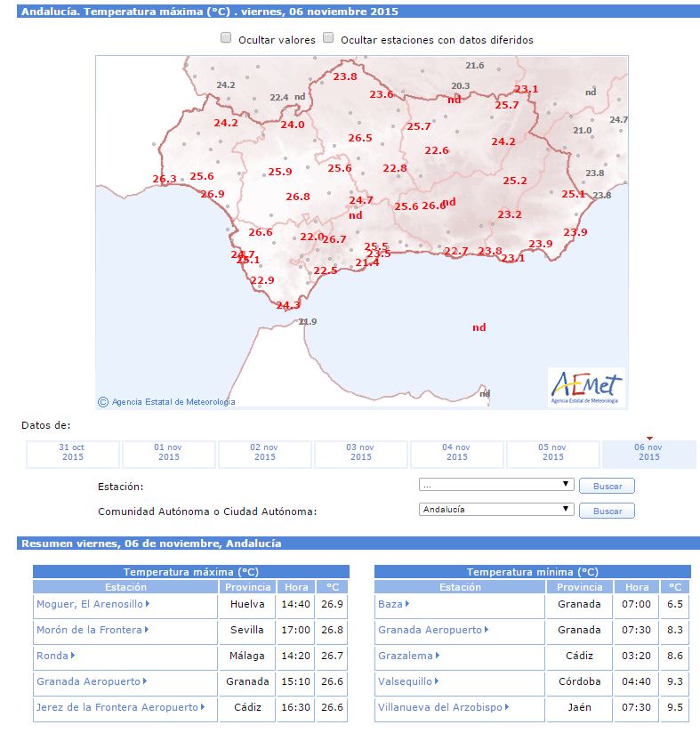Click the 24.0 station value on the map
The width and height of the screenshot is (700, 733).
293,125
